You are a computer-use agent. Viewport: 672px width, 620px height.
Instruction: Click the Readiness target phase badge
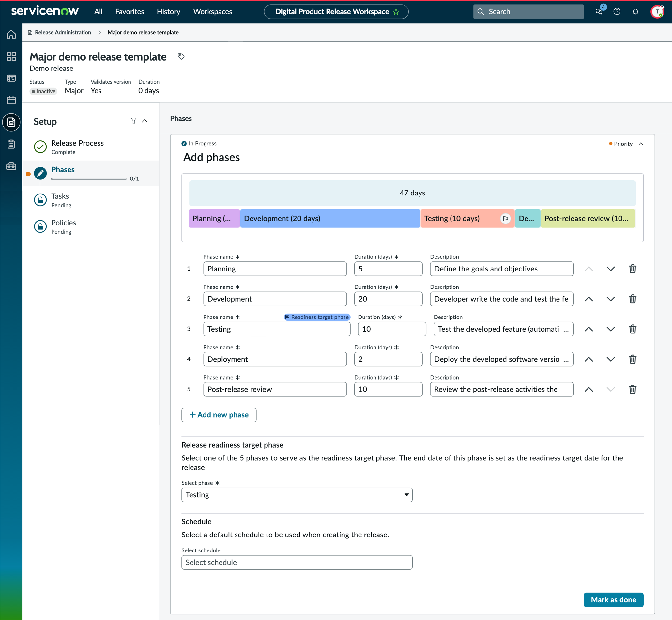[x=317, y=317]
